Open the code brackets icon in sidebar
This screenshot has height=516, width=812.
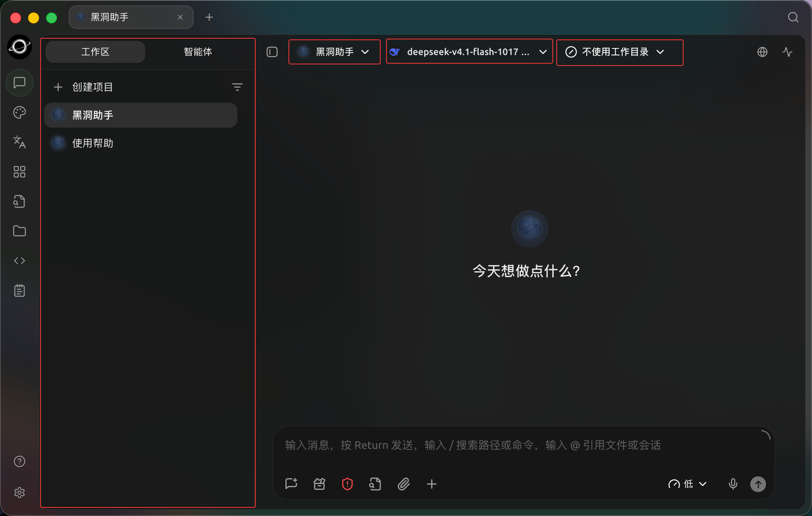point(20,261)
